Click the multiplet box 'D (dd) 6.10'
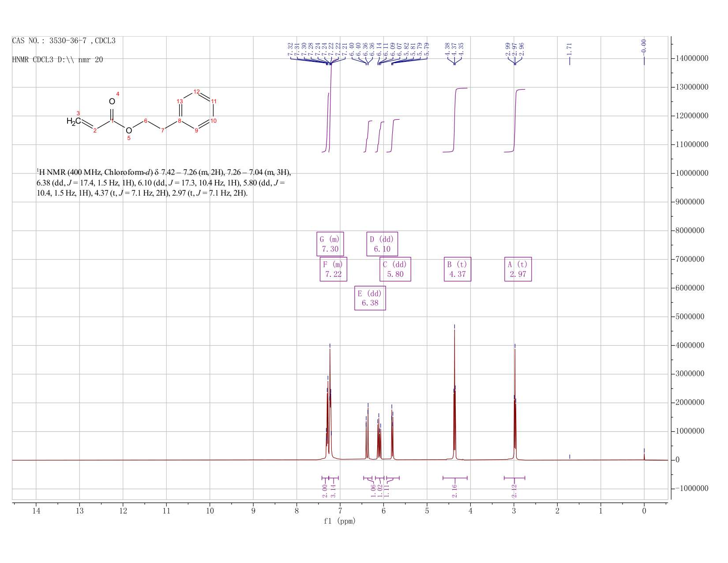Screen dimensions: 728x563 [x=382, y=244]
